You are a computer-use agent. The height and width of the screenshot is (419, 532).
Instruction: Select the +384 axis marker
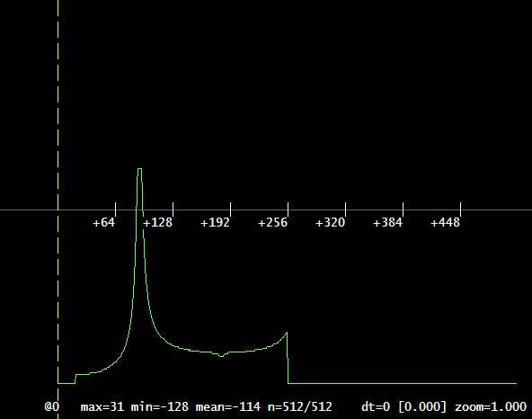(x=388, y=223)
